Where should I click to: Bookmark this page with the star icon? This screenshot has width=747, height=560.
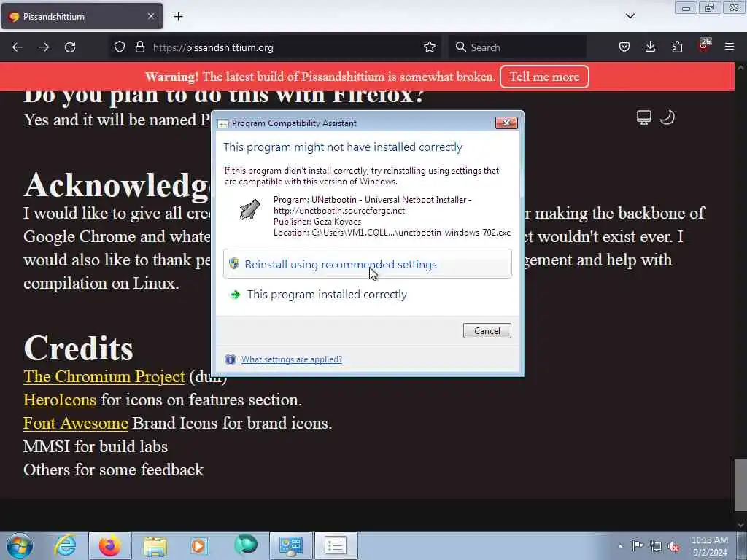429,47
